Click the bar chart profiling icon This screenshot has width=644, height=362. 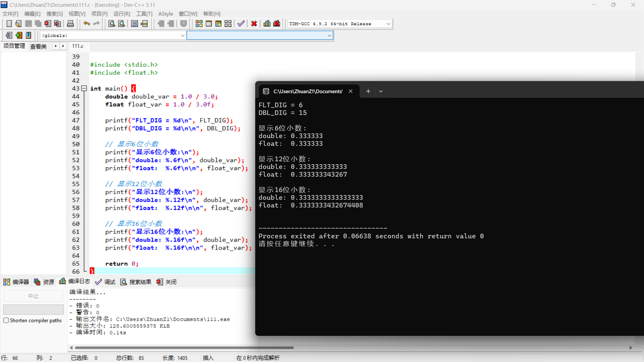point(267,24)
